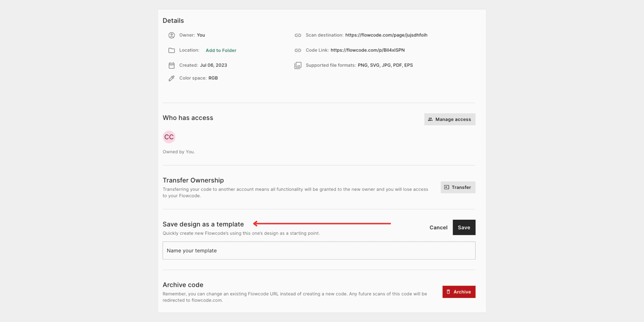644x322 pixels.
Task: Click the link icon beside Scan destination
Action: click(298, 35)
